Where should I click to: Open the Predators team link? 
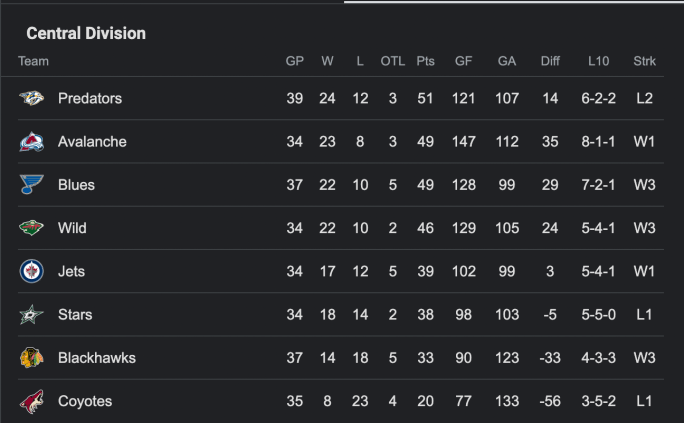click(x=90, y=99)
